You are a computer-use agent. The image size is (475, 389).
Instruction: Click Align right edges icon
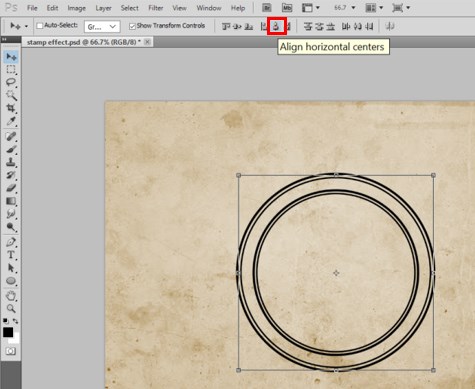click(x=288, y=26)
